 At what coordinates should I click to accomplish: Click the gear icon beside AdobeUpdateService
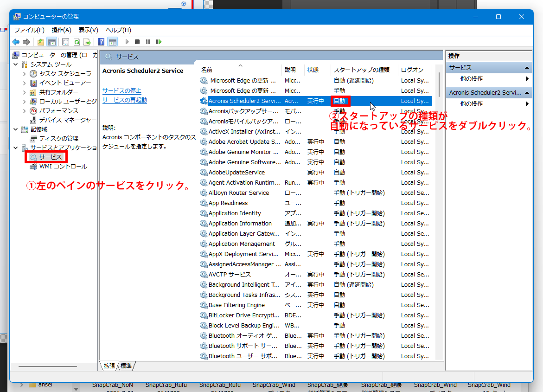(x=204, y=172)
